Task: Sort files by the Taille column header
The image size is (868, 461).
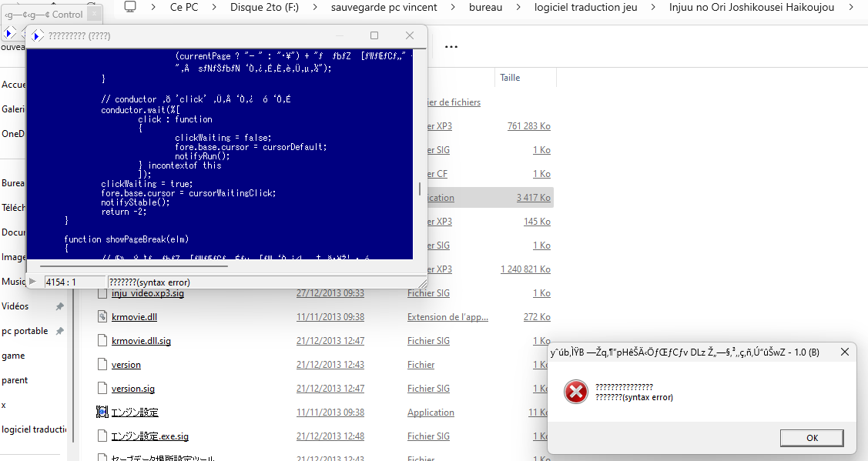Action: point(510,78)
